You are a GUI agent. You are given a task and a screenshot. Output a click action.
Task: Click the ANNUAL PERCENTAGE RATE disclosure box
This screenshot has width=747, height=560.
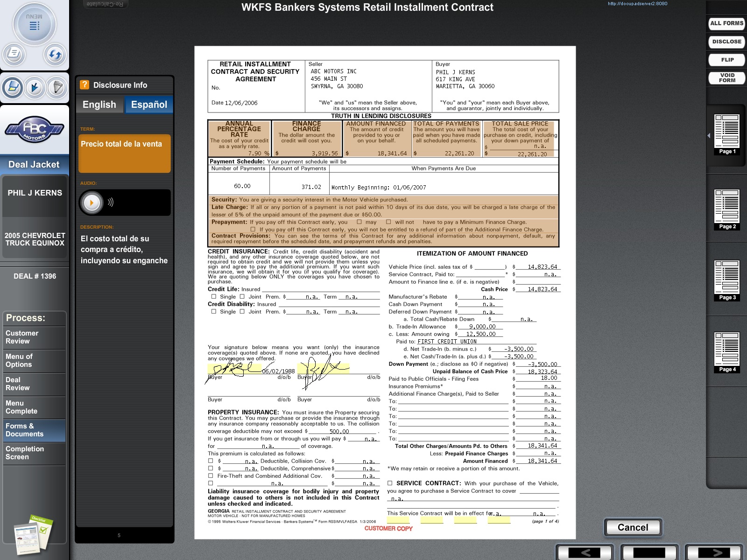tap(240, 139)
